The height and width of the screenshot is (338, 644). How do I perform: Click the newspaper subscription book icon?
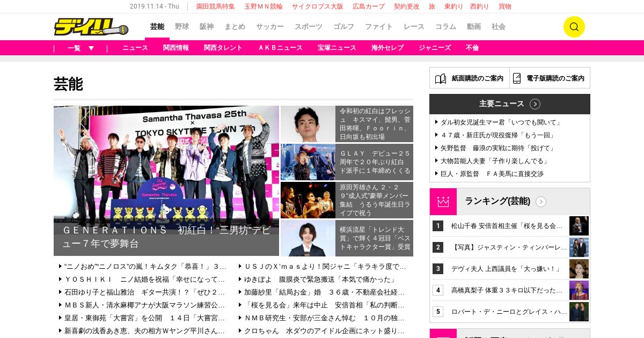(441, 78)
